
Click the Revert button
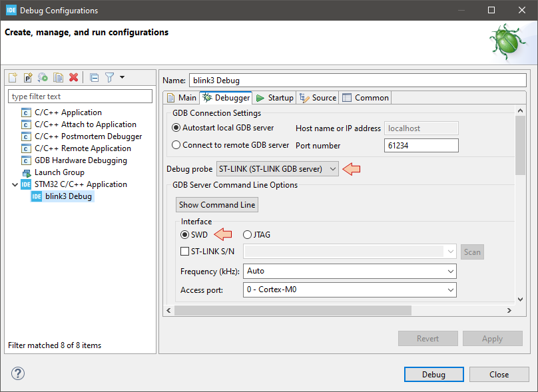click(x=428, y=339)
